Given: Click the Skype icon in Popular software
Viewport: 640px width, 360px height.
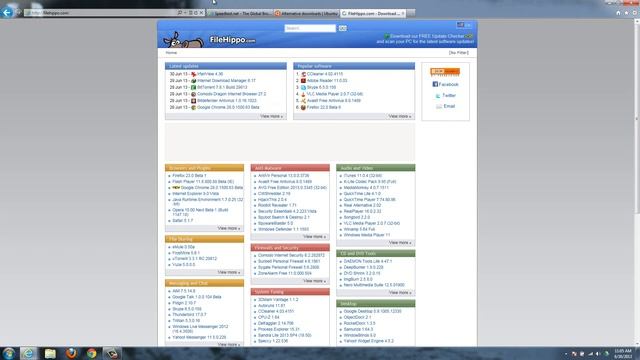Looking at the screenshot, I should 303,87.
